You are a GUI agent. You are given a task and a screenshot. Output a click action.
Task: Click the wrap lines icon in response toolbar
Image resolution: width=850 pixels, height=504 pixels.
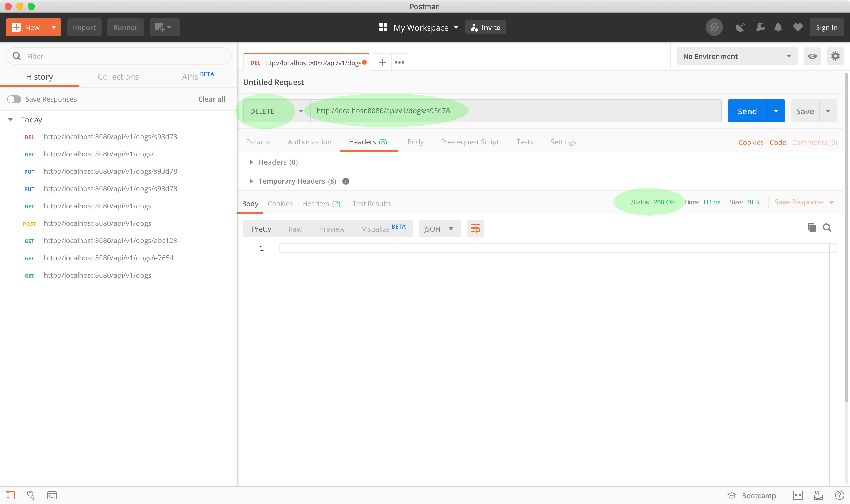pyautogui.click(x=476, y=229)
